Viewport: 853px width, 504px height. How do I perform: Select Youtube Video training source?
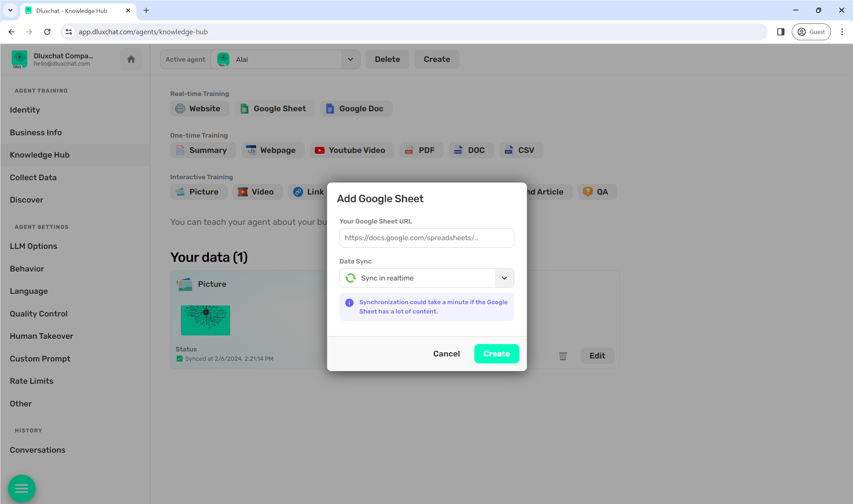351,150
